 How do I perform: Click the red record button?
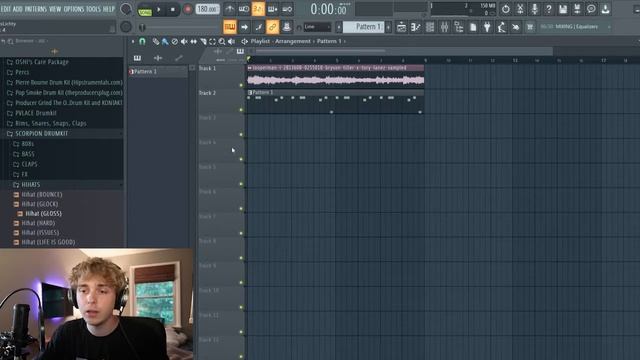187,9
